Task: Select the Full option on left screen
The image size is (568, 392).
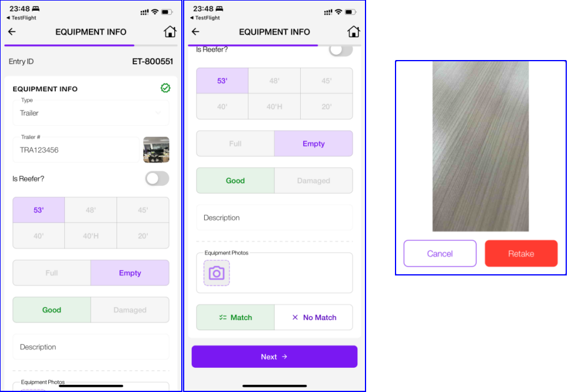Action: tap(52, 273)
